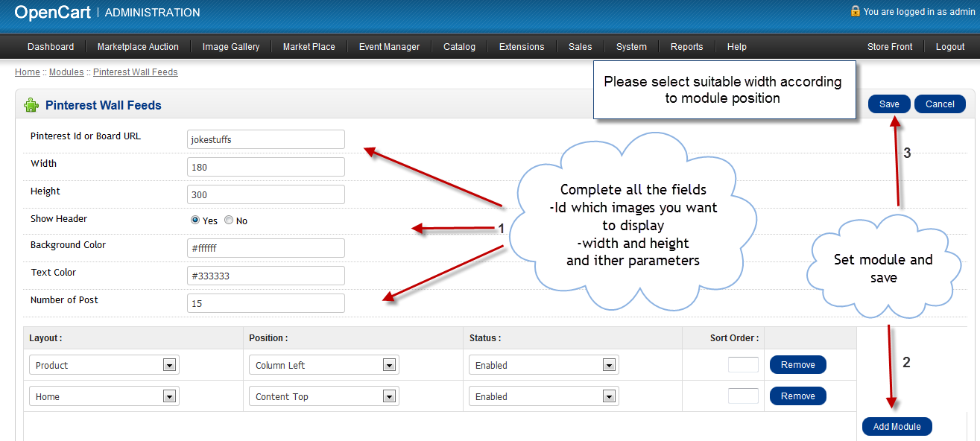
Task: Focus Sort Order field in Product row
Action: [743, 365]
